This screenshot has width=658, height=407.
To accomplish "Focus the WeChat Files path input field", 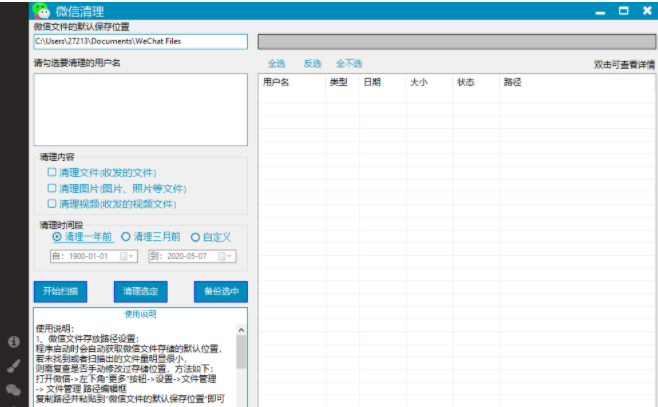I will coord(141,42).
